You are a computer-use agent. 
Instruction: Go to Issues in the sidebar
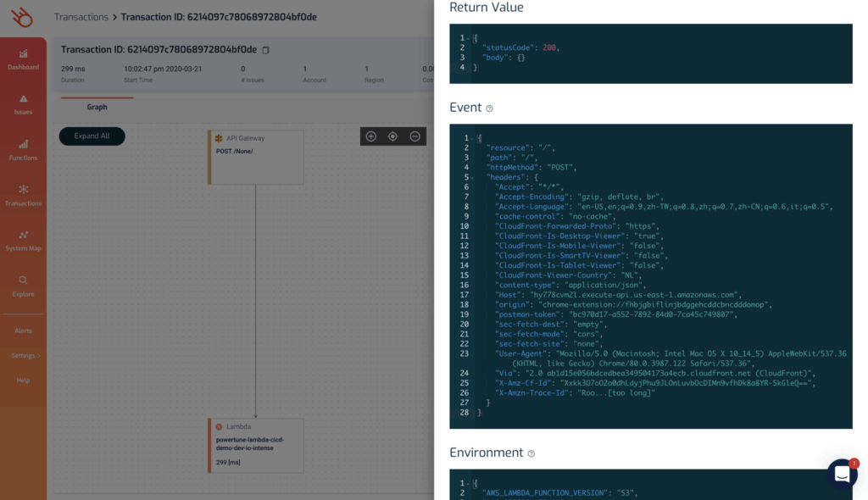tap(23, 104)
